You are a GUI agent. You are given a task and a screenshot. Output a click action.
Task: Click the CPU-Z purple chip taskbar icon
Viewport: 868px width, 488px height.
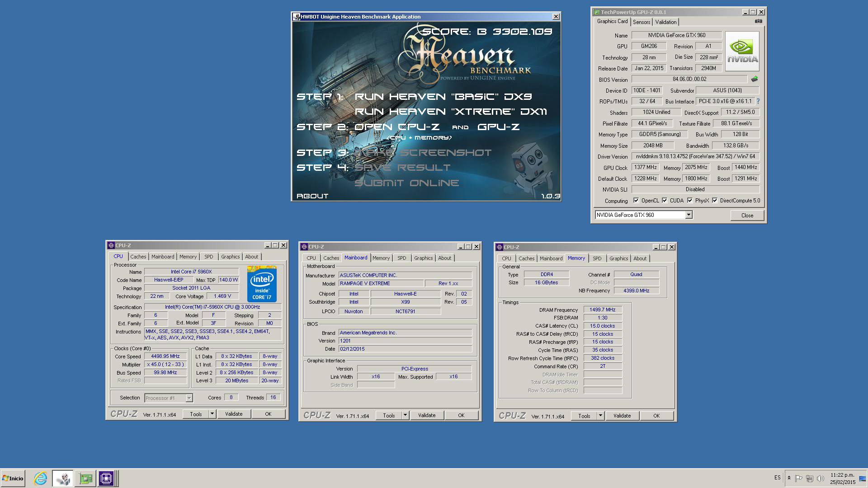[x=106, y=478]
